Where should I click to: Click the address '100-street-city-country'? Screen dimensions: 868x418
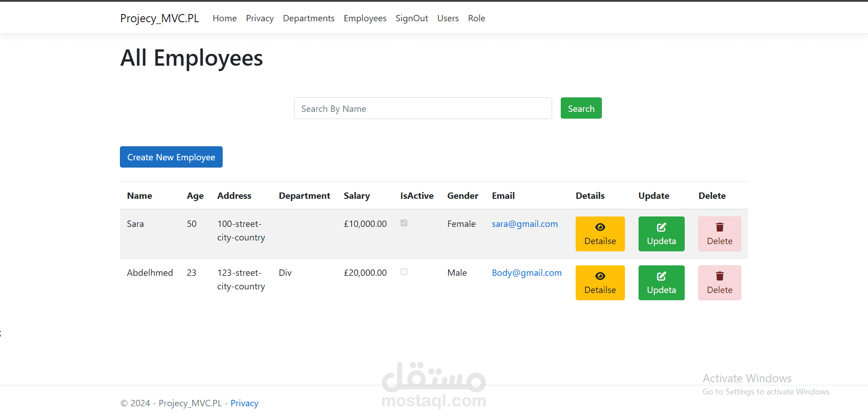(241, 231)
